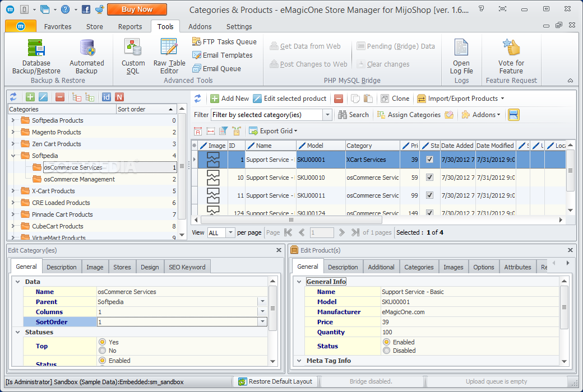Image resolution: width=583 pixels, height=392 pixels.
Task: Select category Status 'Enabled' radio
Action: click(102, 361)
